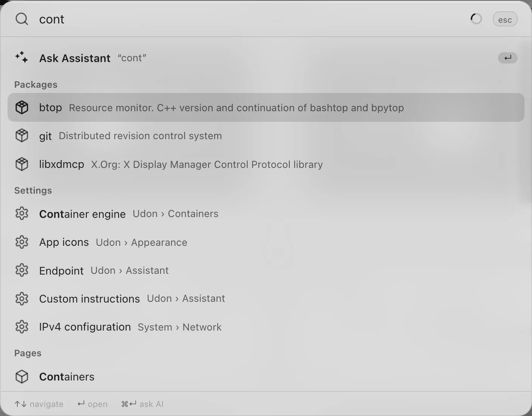Screen dimensions: 532x416
Task: Click the Endpoint setting gear icon
Action: (x=22, y=270)
